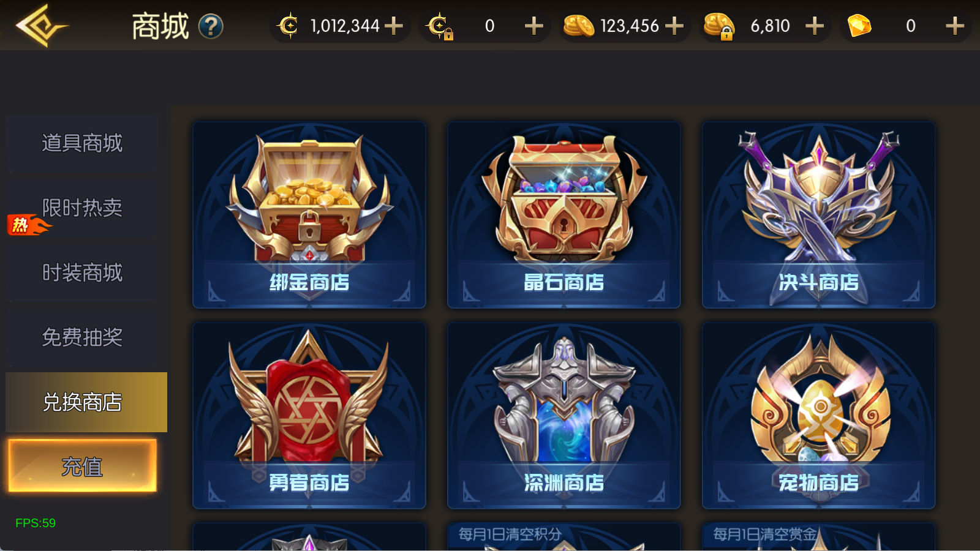Add yellow gems with the plus icon

click(x=955, y=26)
